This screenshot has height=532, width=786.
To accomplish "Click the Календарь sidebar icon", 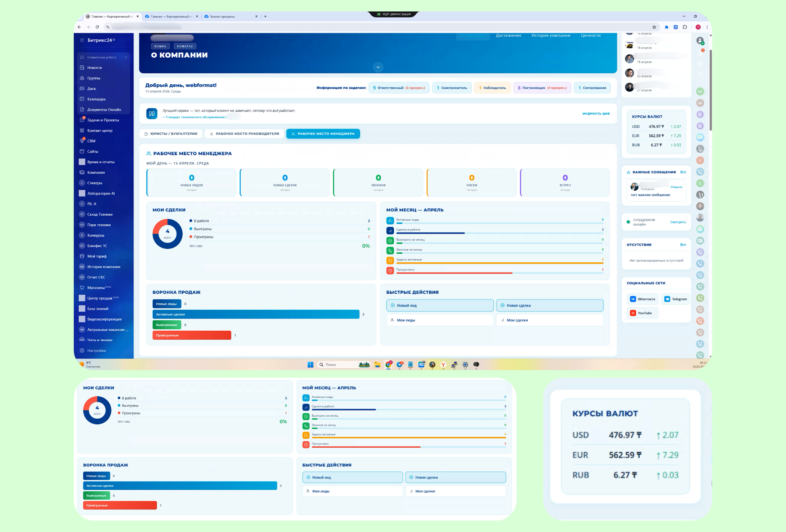I will 82,99.
